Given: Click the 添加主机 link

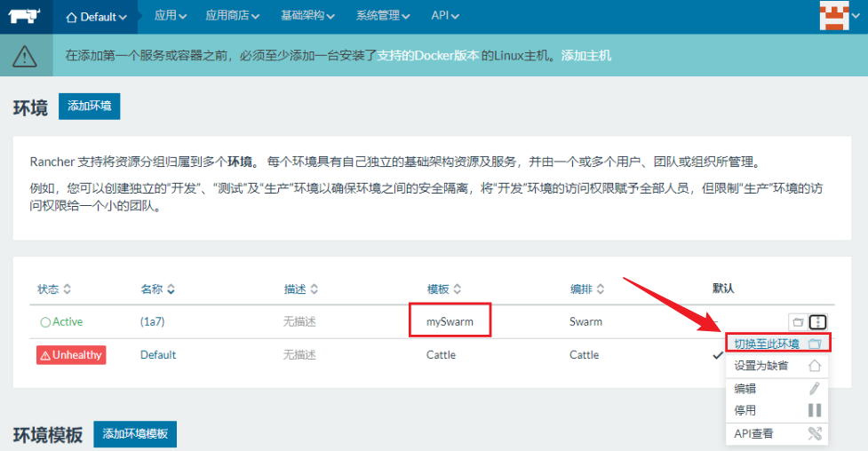Looking at the screenshot, I should (585, 56).
